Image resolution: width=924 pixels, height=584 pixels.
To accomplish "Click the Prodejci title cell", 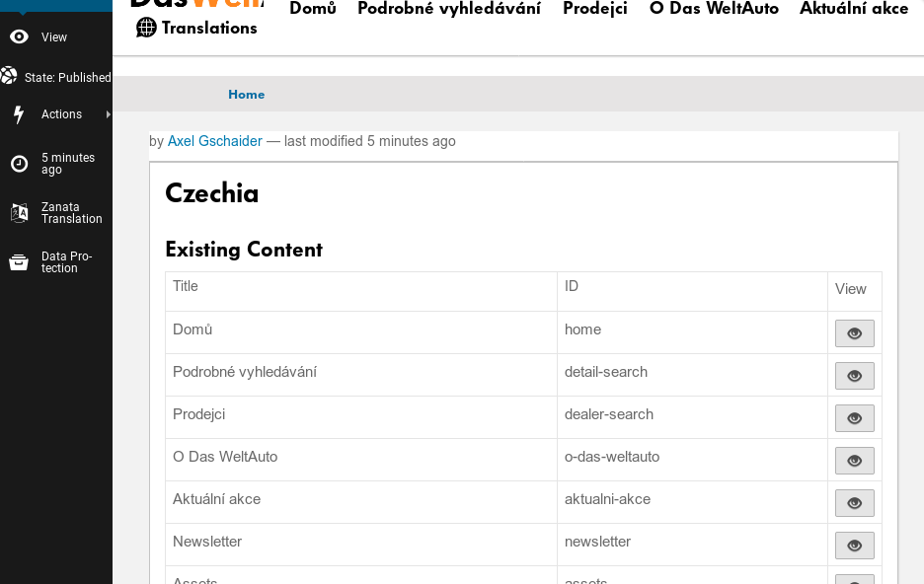I will (361, 417).
